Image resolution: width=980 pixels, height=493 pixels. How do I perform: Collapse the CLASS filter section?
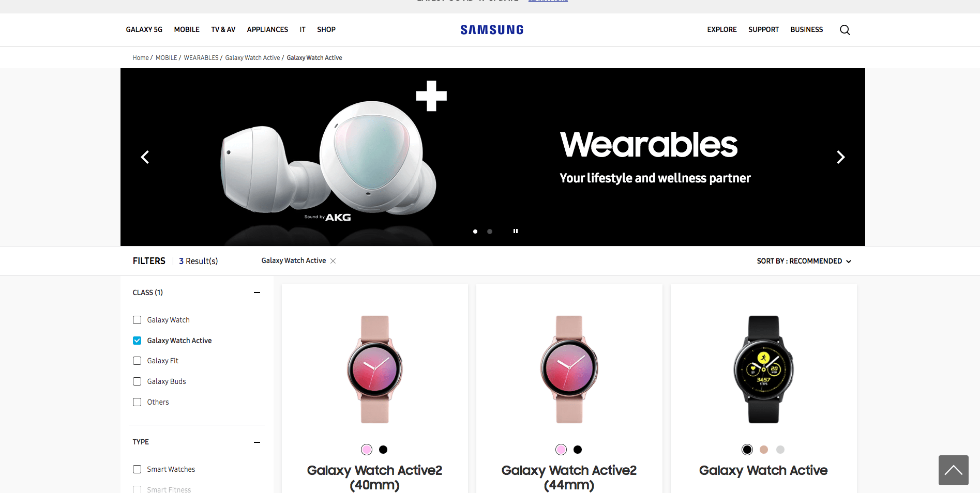(x=257, y=292)
